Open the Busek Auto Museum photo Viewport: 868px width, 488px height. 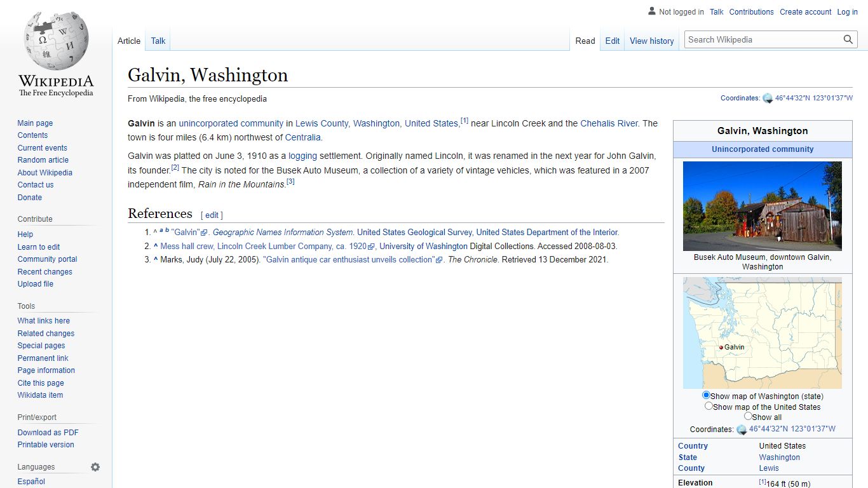763,206
